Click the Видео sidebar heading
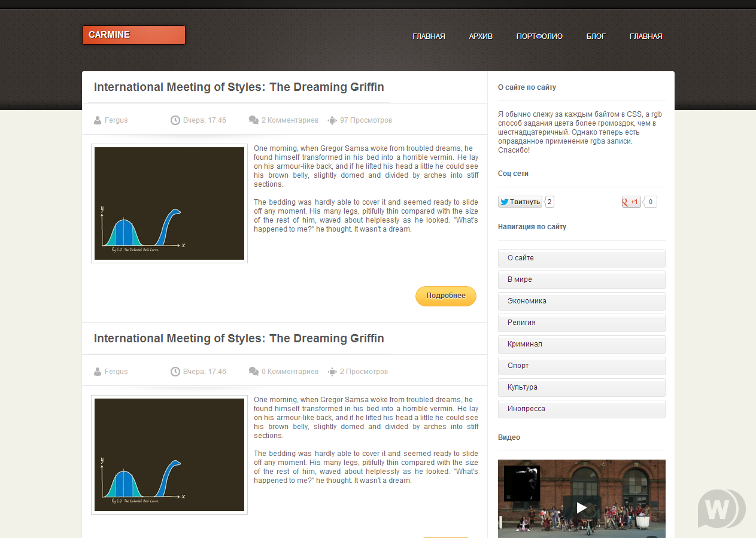This screenshot has width=756, height=538. tap(509, 437)
